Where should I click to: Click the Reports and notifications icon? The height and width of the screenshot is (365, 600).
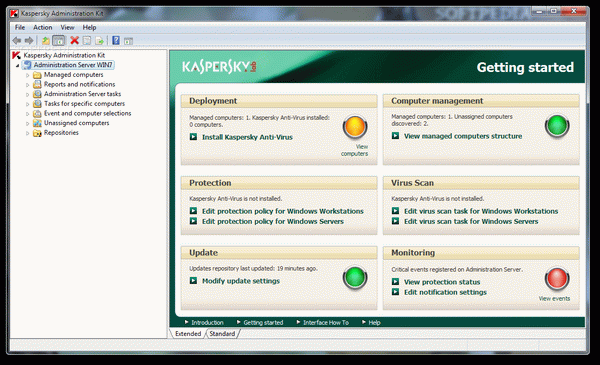(37, 84)
